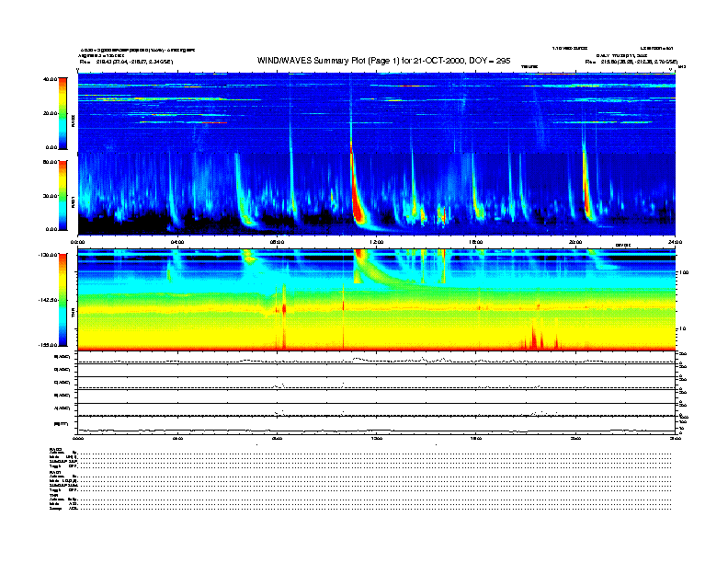This screenshot has width=728, height=563.
Task: Click the RAD2 color scale bar
Action: click(x=63, y=114)
